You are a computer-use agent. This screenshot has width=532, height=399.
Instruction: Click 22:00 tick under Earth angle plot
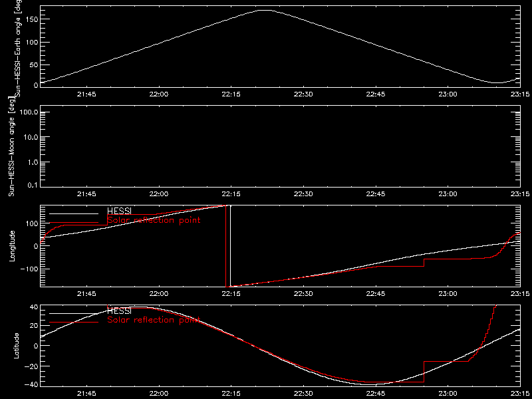[159, 94]
